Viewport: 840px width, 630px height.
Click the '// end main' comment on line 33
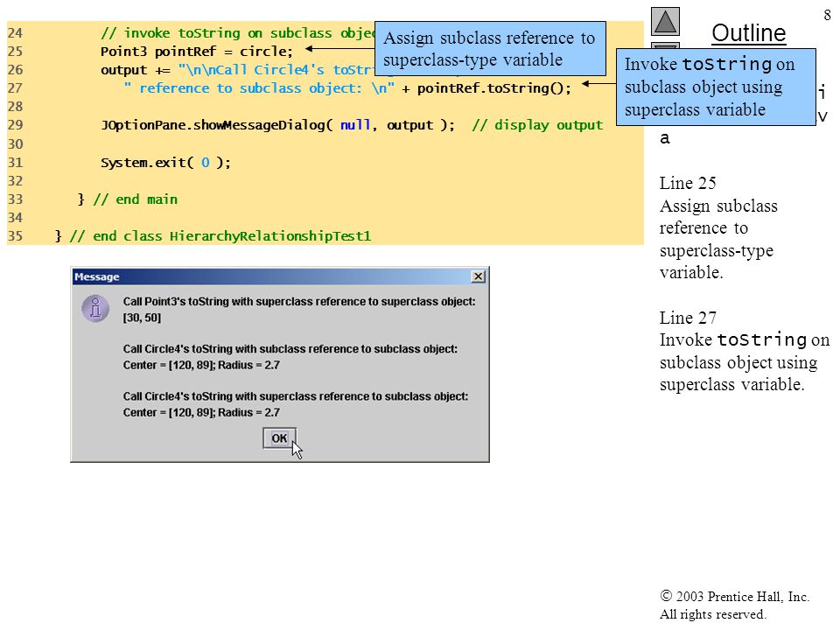click(x=136, y=199)
